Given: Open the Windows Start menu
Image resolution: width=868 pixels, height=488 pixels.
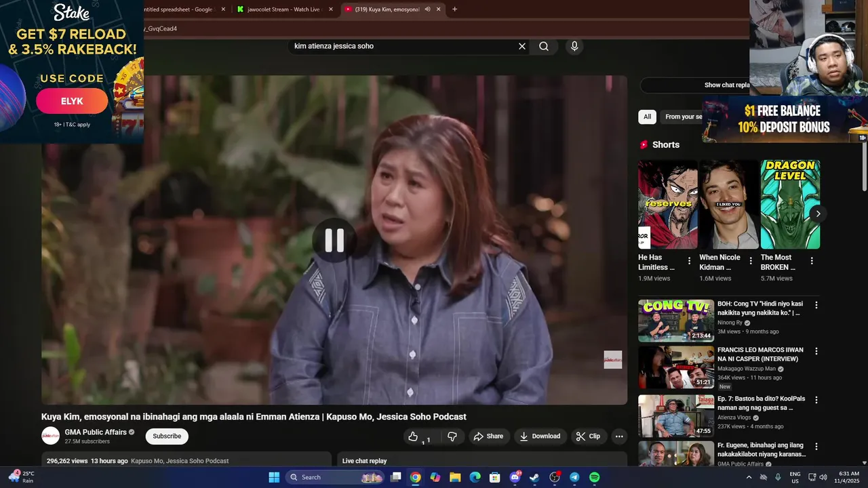Looking at the screenshot, I should pyautogui.click(x=274, y=477).
